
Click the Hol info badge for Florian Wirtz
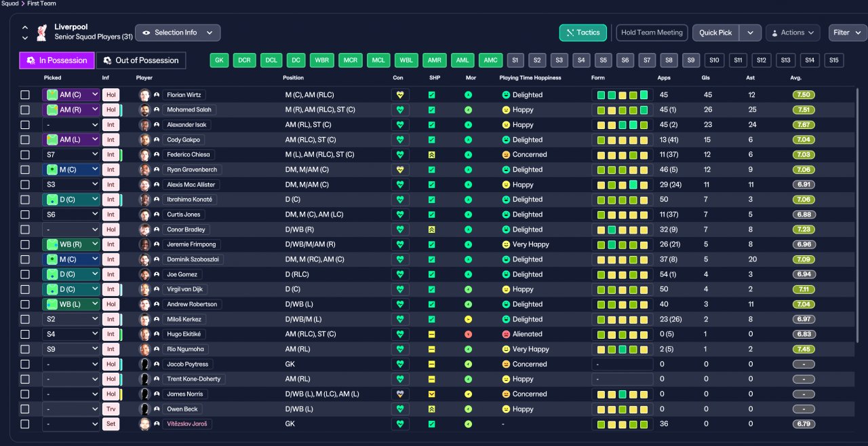(111, 95)
